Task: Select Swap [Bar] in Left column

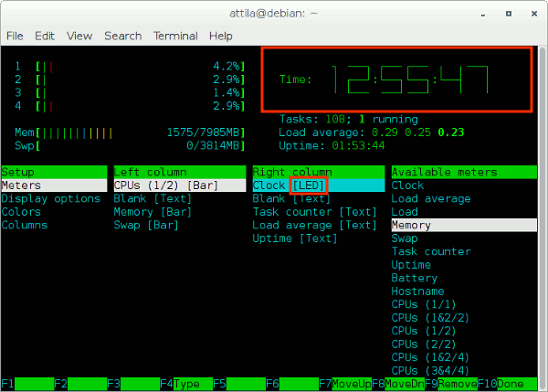Action: tap(146, 225)
